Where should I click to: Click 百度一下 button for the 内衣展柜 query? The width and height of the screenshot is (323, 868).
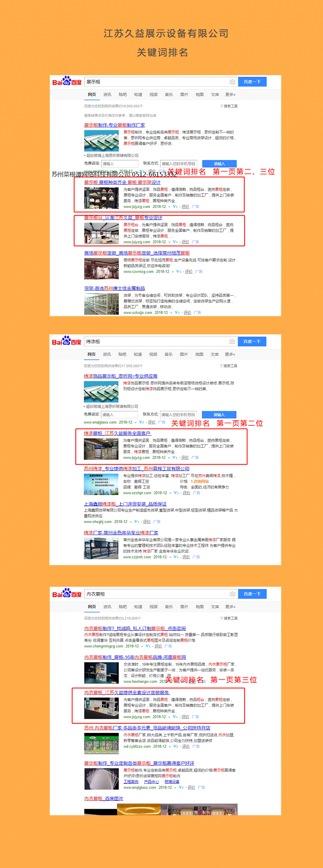pyautogui.click(x=252, y=594)
